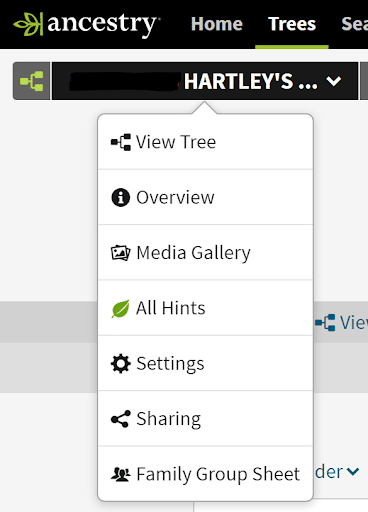Open All Hints from the menu
The image size is (368, 512).
tap(205, 308)
